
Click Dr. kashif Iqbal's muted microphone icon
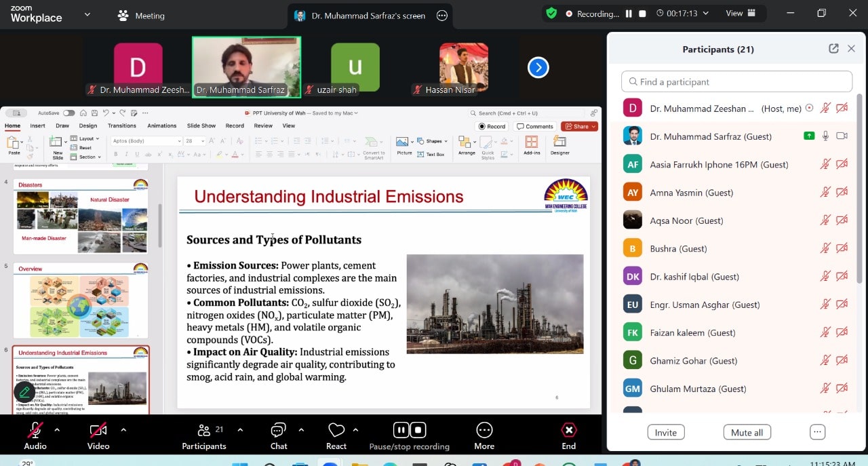825,276
